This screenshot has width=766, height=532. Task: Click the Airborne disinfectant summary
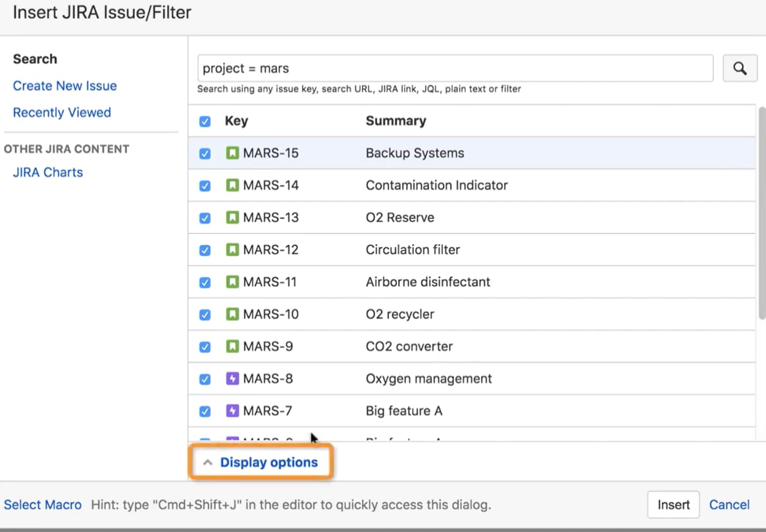tap(428, 282)
